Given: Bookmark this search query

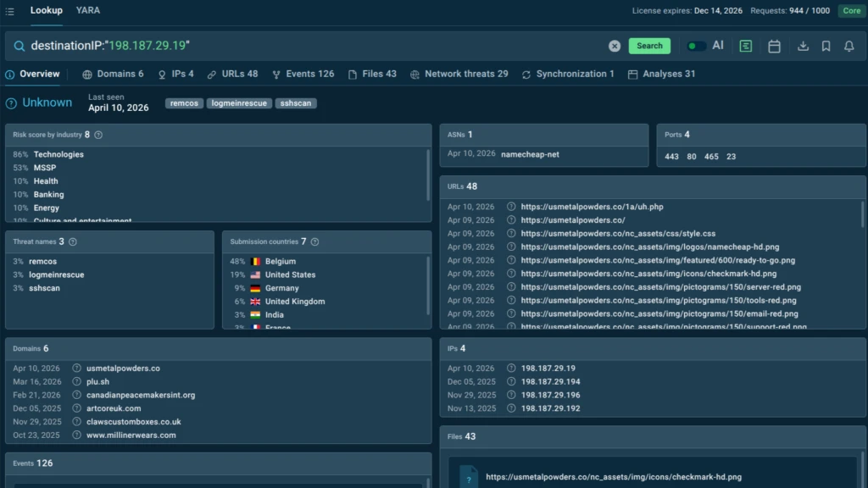Looking at the screenshot, I should tap(826, 46).
